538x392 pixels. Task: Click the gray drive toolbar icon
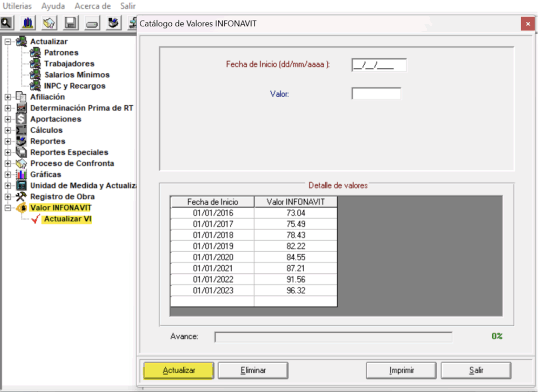click(x=92, y=23)
